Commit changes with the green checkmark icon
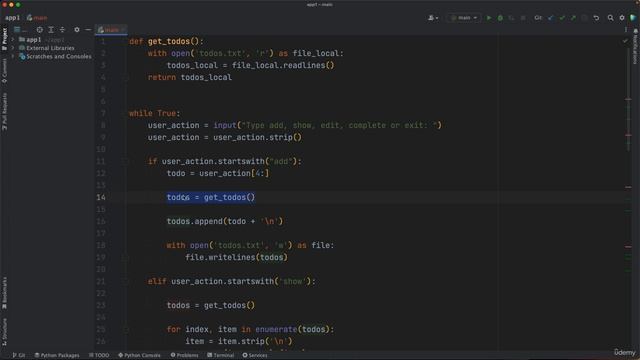The image size is (640, 360). pyautogui.click(x=562, y=18)
